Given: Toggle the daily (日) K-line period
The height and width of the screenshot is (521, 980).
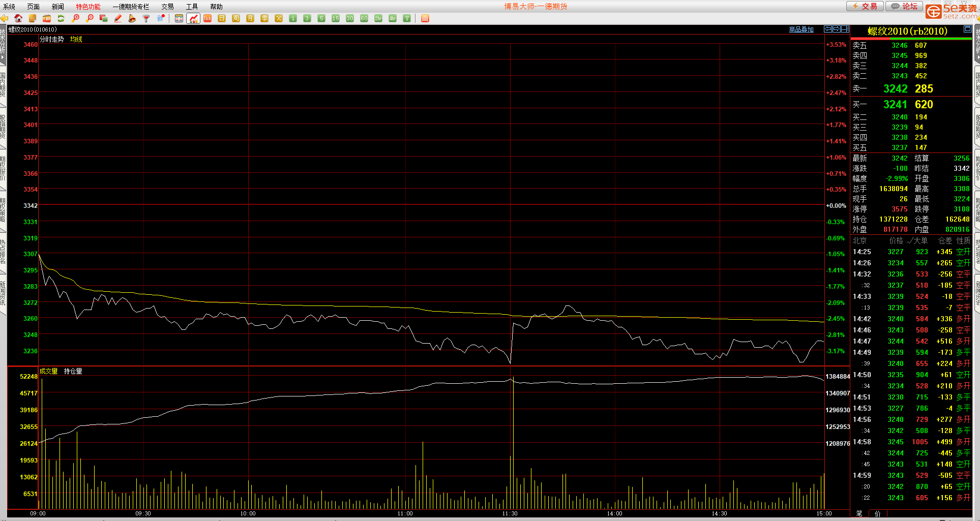Looking at the screenshot, I should tap(222, 18).
